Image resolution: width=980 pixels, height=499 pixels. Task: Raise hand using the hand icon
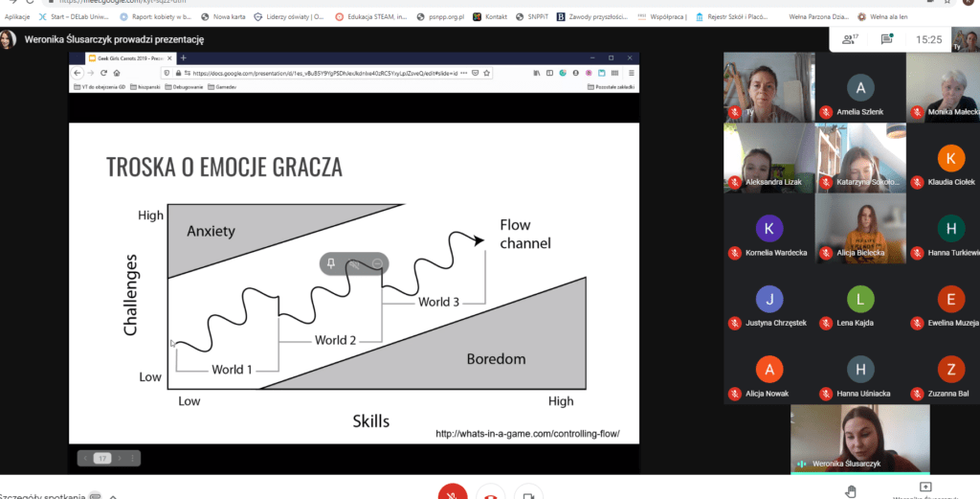(851, 491)
